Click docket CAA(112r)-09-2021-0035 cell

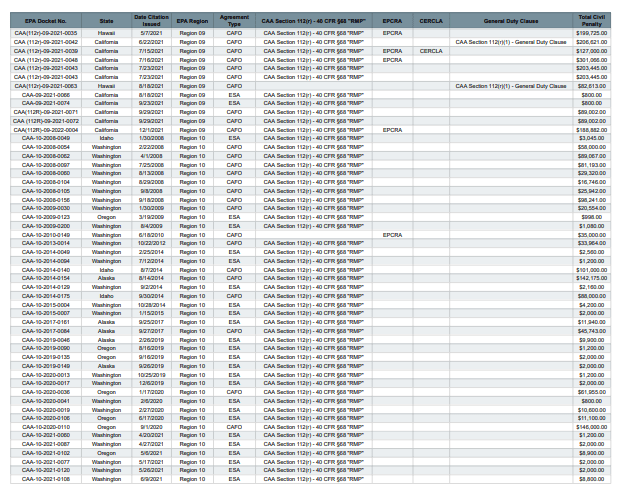pos(47,32)
